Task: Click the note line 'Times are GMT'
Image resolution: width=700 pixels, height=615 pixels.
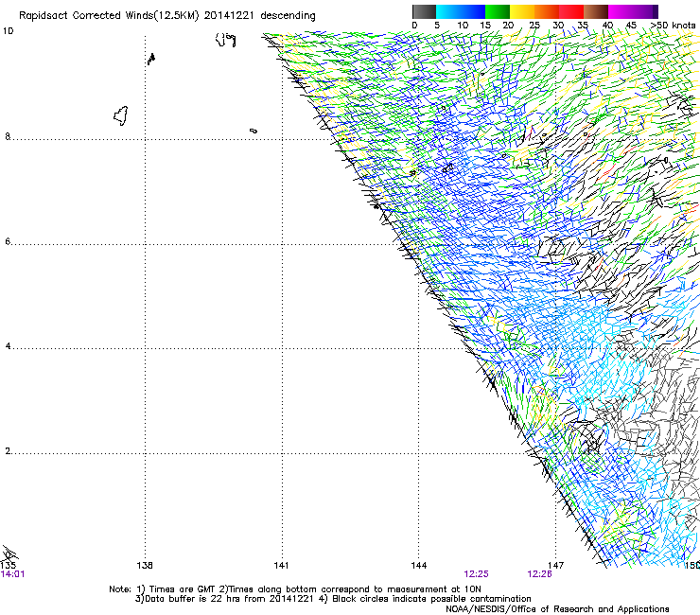Action: 184,589
